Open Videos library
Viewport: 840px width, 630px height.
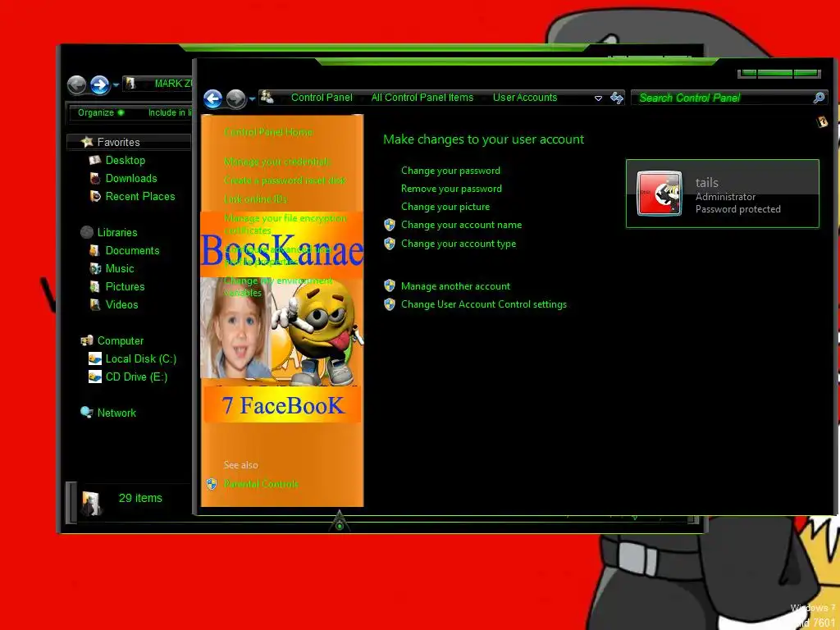tap(121, 305)
